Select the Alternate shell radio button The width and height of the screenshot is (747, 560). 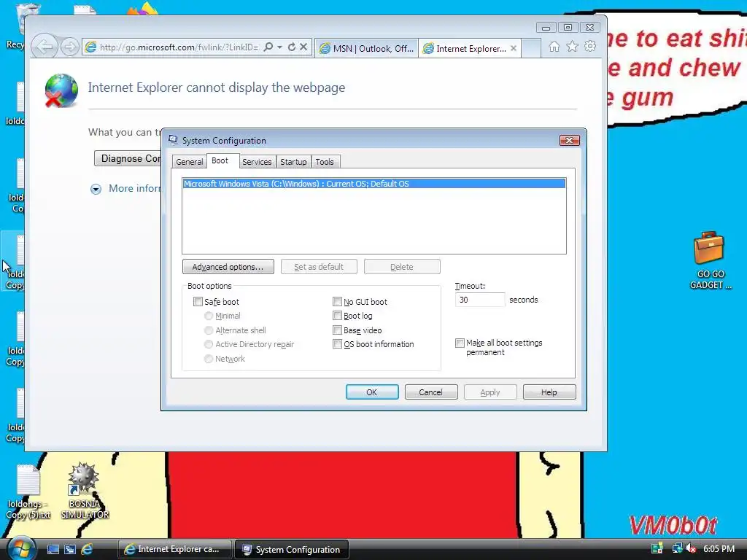pos(208,330)
